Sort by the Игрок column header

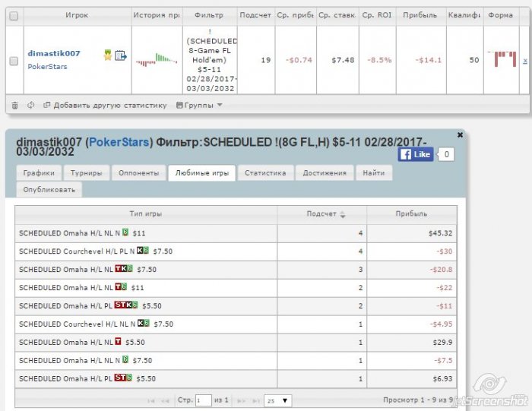[77, 15]
